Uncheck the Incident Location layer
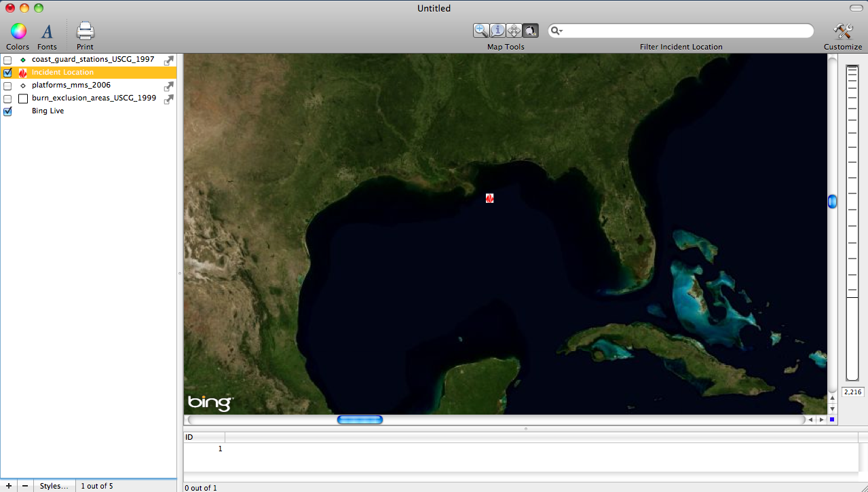Viewport: 868px width, 492px height. 7,73
